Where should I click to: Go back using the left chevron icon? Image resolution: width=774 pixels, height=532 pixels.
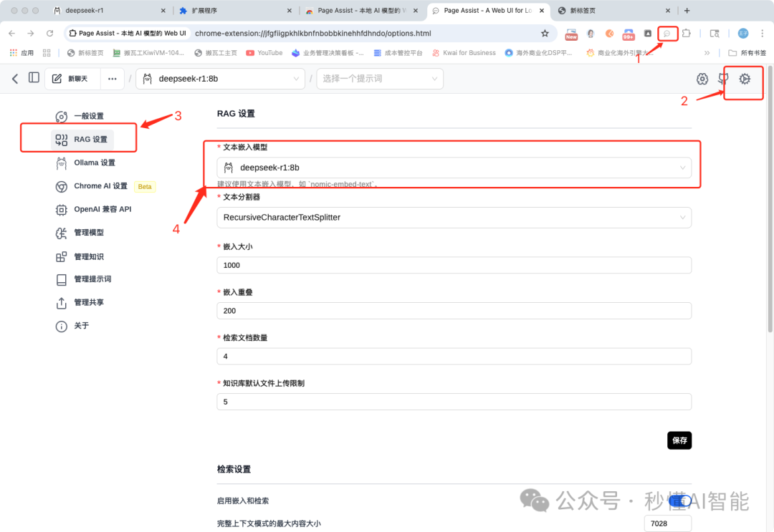(15, 78)
